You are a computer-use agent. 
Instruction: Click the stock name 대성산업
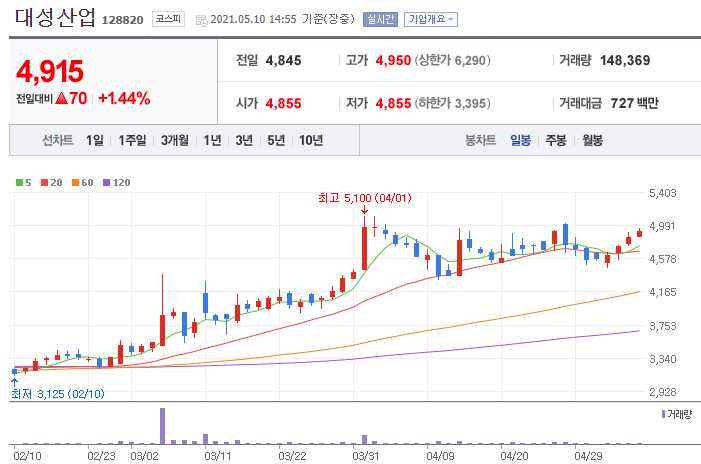coord(55,18)
